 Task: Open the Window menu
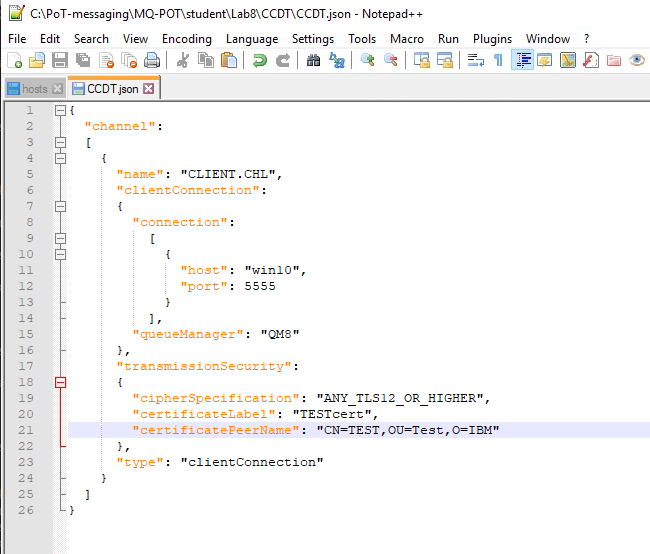(x=548, y=39)
